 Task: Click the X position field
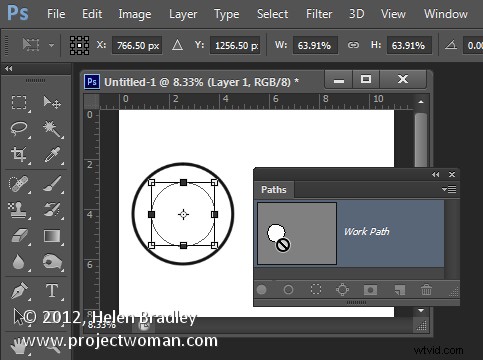137,45
